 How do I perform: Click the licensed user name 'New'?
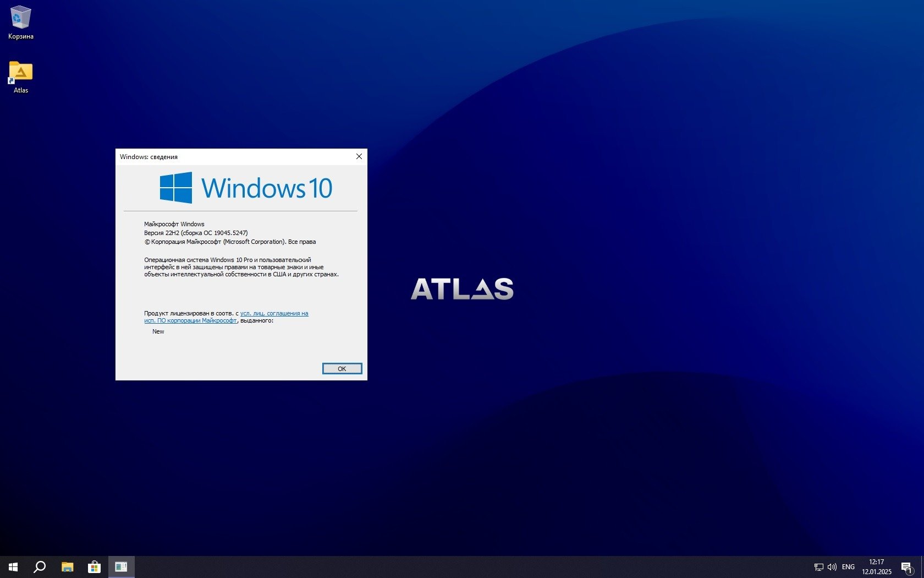pos(158,331)
